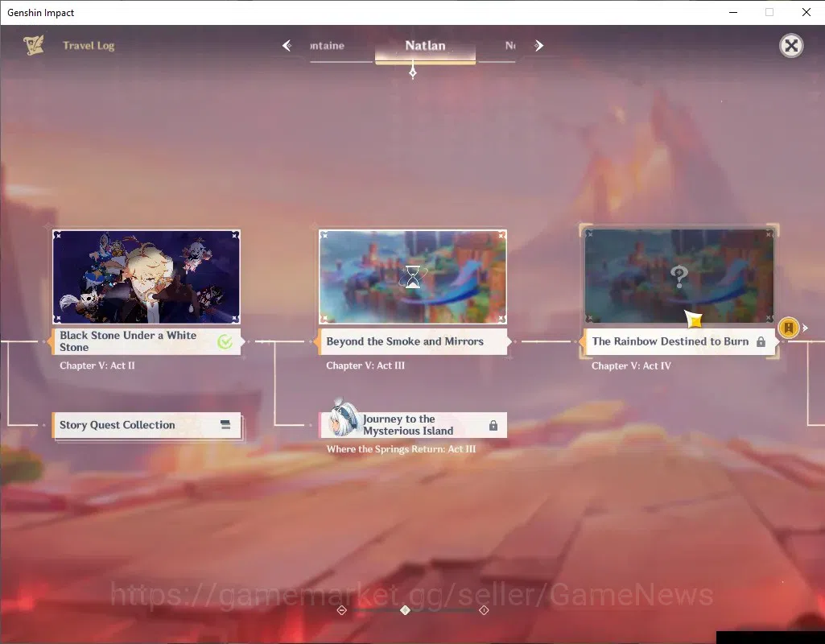The height and width of the screenshot is (644, 825).
Task: Click the diamond pointer below Natlan tab
Action: click(x=413, y=72)
